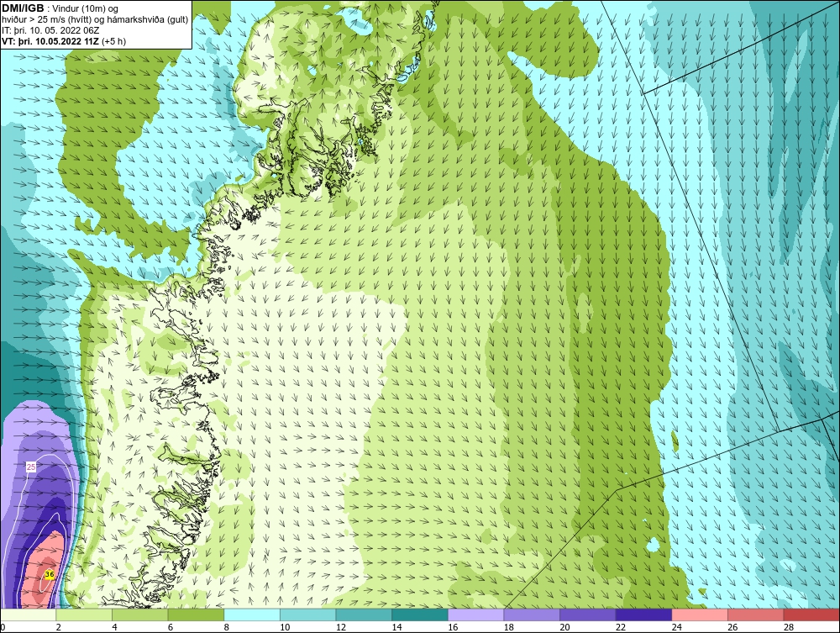Click the legend scale number 0
The image size is (840, 633).
[x=3, y=627]
